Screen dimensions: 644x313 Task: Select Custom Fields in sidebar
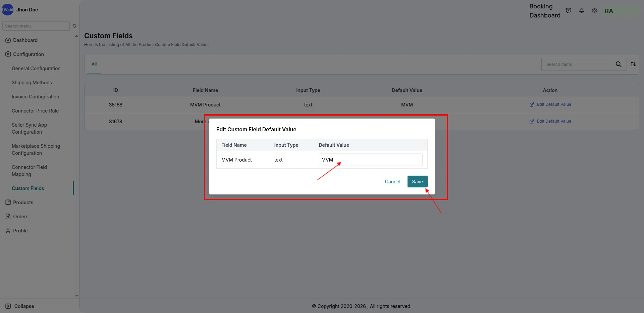(28, 188)
